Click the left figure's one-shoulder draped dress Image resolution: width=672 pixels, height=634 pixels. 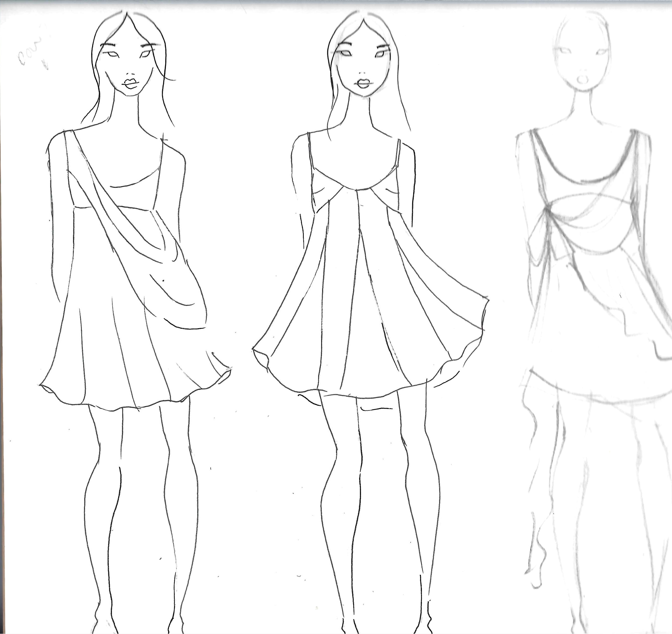click(135, 270)
